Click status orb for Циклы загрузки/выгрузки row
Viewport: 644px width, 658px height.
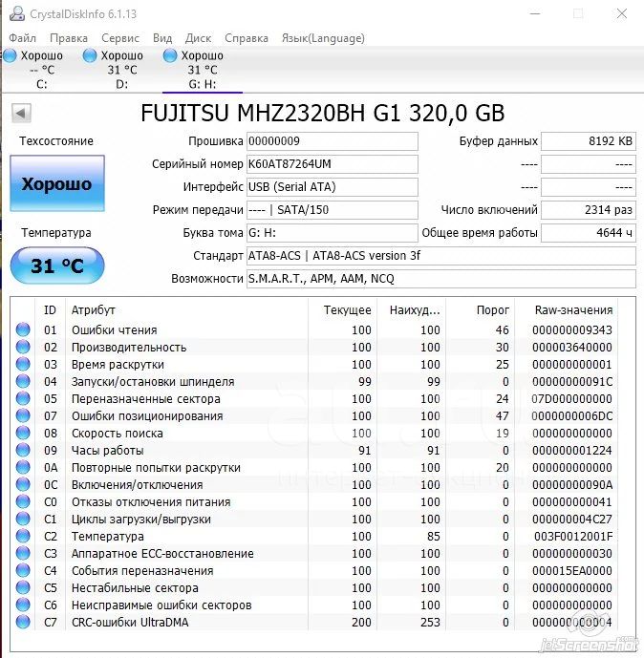[x=23, y=520]
